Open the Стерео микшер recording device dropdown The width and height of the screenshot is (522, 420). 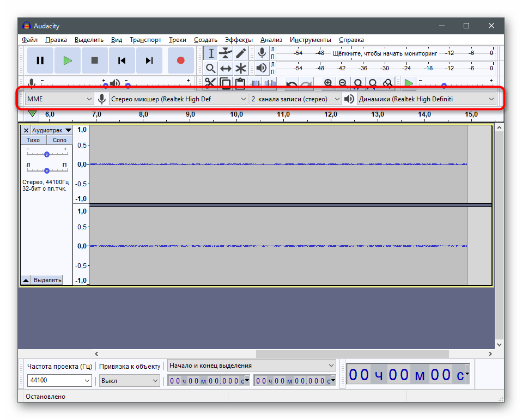coord(178,99)
